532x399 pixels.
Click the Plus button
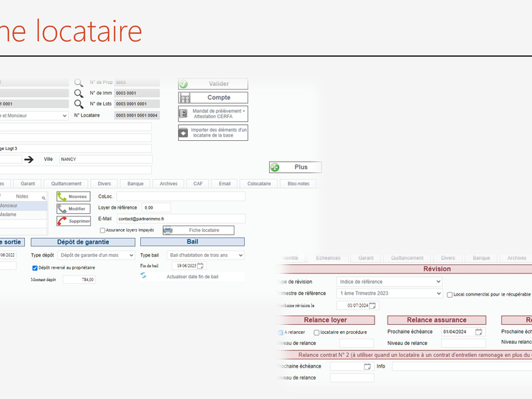pyautogui.click(x=295, y=167)
